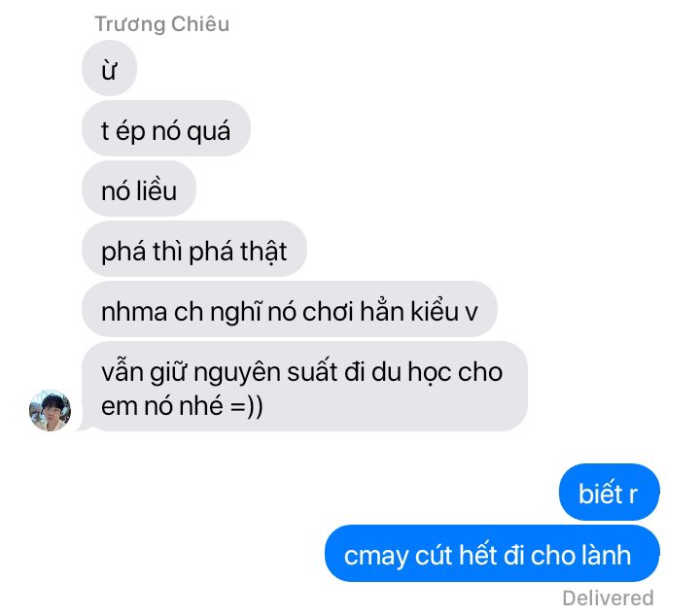Viewport: 700px width, 615px height.
Task: Click the '=))' emoticon in the last gray message
Action: (247, 406)
